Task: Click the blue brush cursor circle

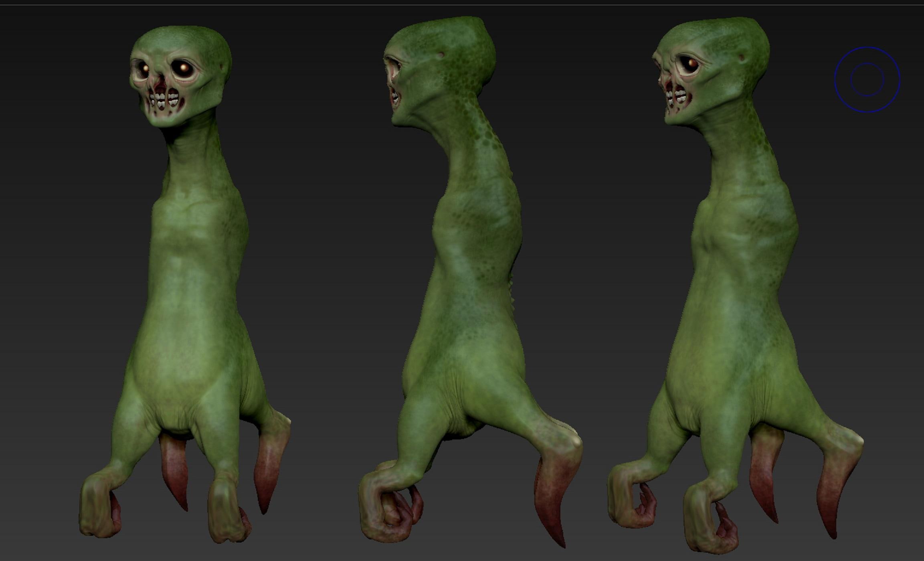Action: pos(867,79)
